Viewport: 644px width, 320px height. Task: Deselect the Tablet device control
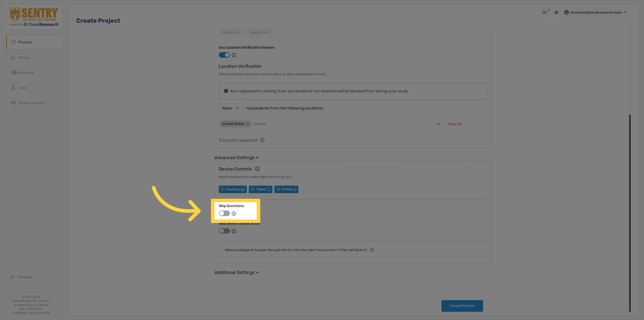260,189
